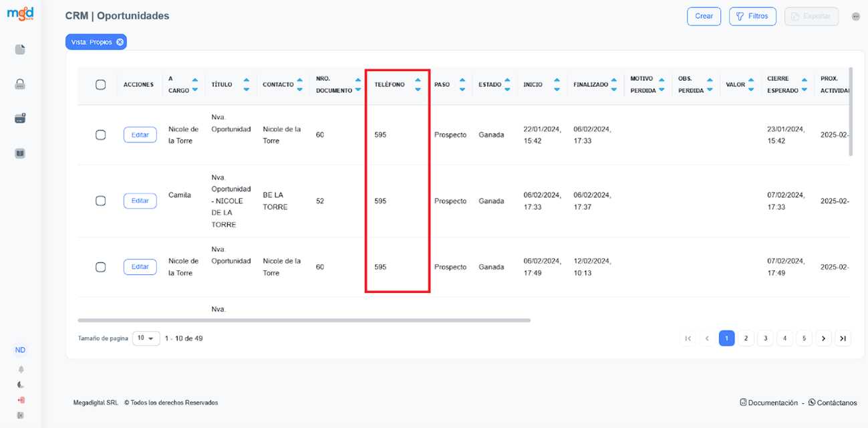Open the three-dot more options menu
This screenshot has width=868, height=428.
pyautogui.click(x=855, y=17)
